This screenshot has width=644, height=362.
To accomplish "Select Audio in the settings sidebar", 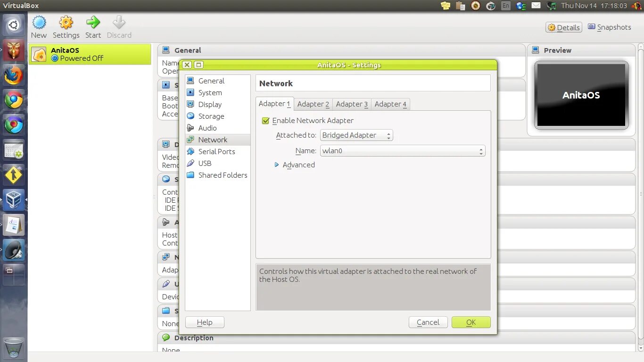I will (217, 128).
